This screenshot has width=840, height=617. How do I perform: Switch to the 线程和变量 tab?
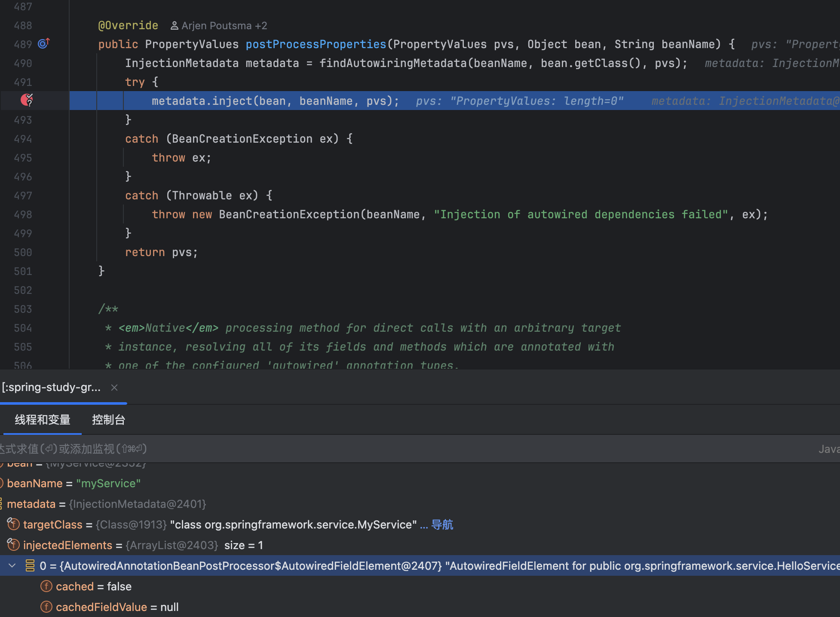coord(43,420)
